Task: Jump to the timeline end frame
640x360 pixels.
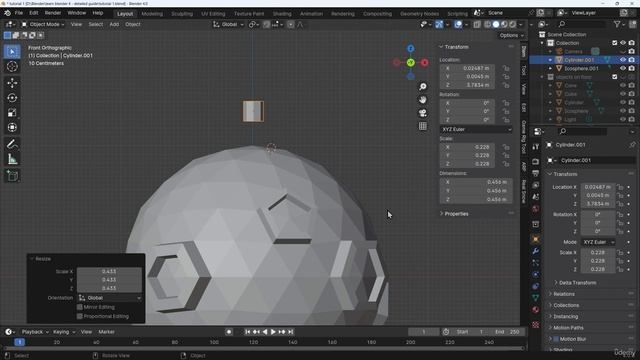Action: point(291,332)
